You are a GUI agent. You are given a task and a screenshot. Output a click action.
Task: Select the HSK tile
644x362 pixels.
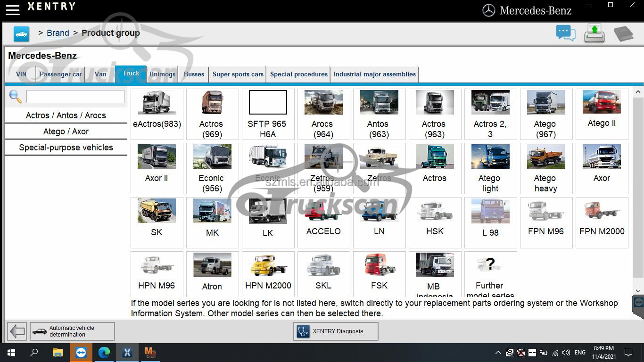pyautogui.click(x=435, y=222)
